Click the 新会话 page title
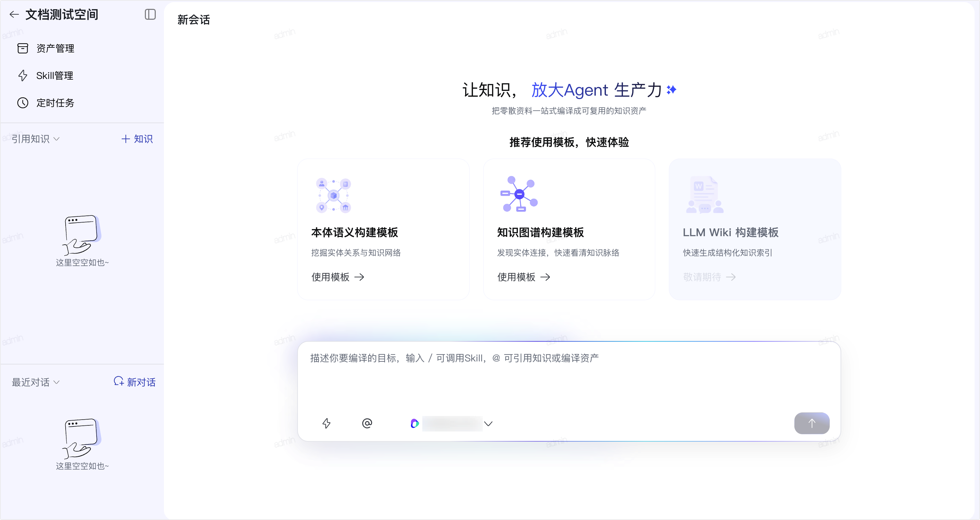This screenshot has width=980, height=520. [193, 20]
